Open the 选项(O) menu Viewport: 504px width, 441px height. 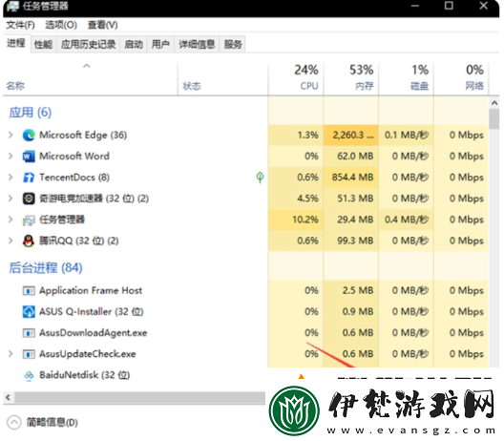[61, 25]
